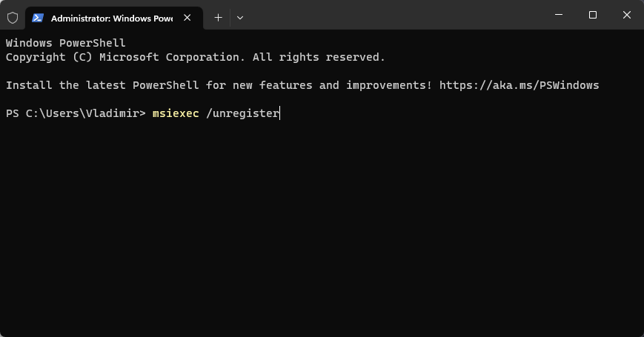
Task: Maximize the terminal window
Action: pyautogui.click(x=593, y=15)
